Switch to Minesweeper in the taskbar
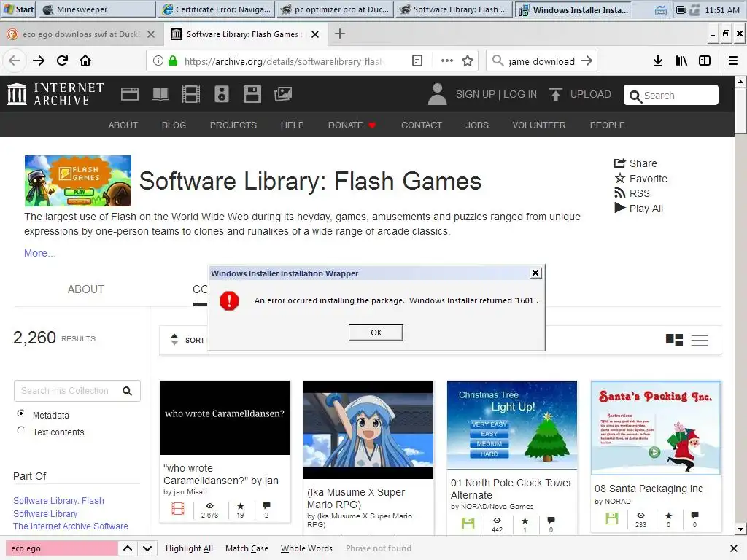This screenshot has width=747, height=560. tap(97, 9)
